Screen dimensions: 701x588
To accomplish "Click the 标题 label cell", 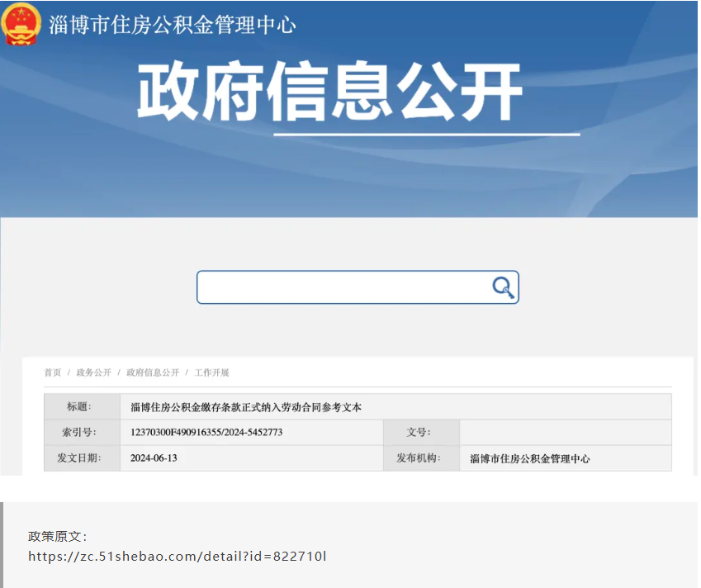I will coord(81,407).
